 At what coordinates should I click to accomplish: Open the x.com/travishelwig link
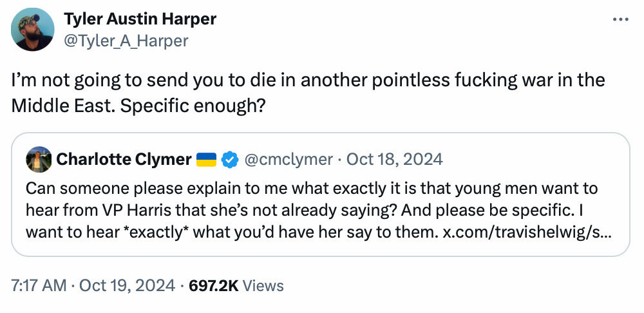coord(527,232)
